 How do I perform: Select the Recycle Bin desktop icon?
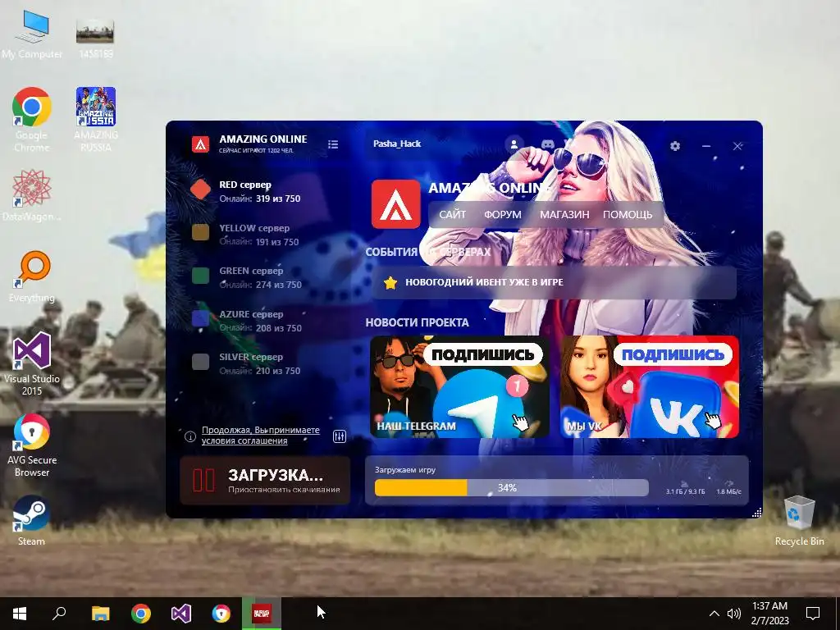pyautogui.click(x=799, y=520)
